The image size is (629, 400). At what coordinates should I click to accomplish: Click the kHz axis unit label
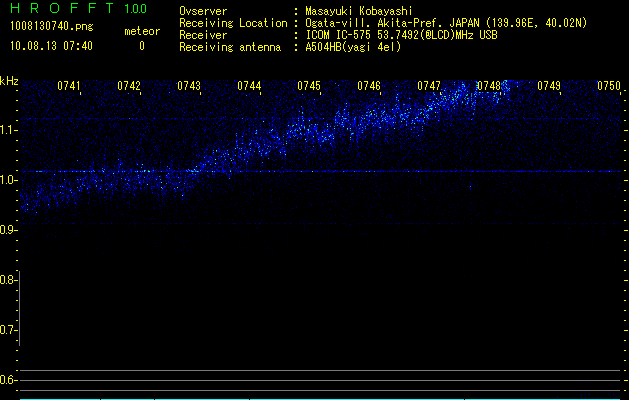tap(9, 81)
